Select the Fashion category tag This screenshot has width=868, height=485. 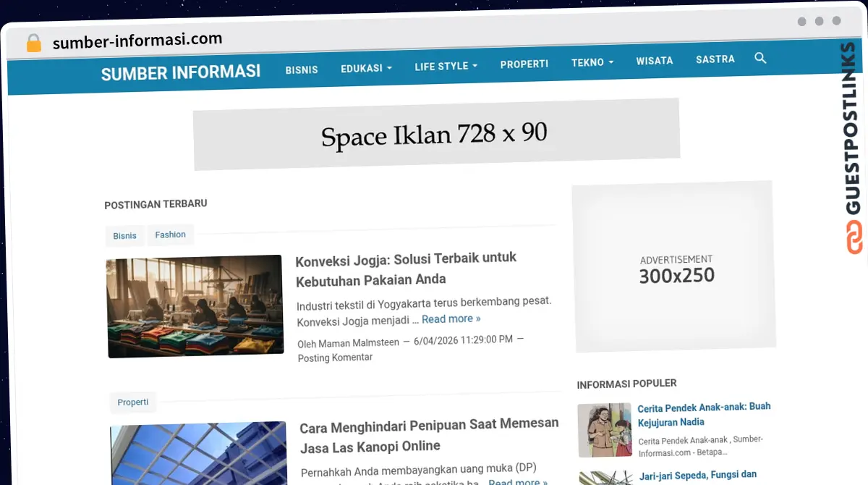[x=171, y=235]
